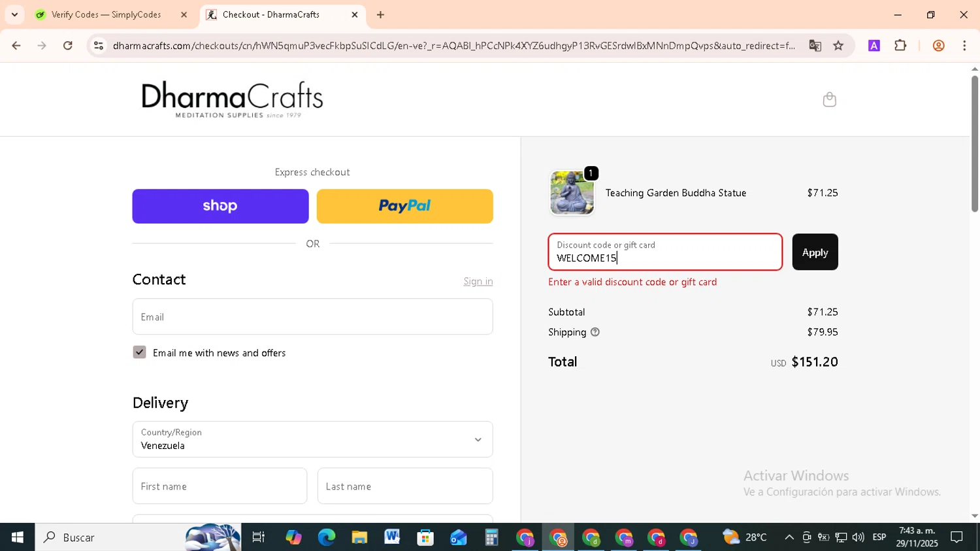Click the Sign in link
Image resolution: width=980 pixels, height=551 pixels.
click(x=478, y=281)
